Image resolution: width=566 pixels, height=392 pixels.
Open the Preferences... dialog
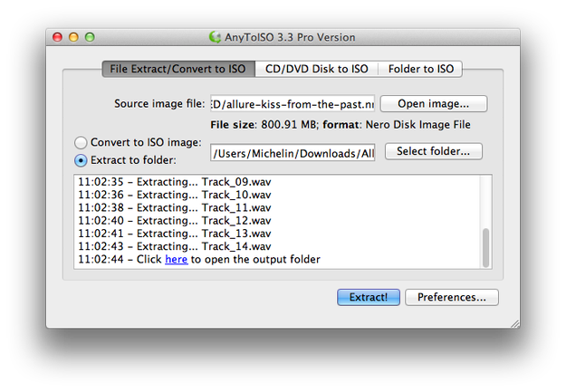pos(452,297)
